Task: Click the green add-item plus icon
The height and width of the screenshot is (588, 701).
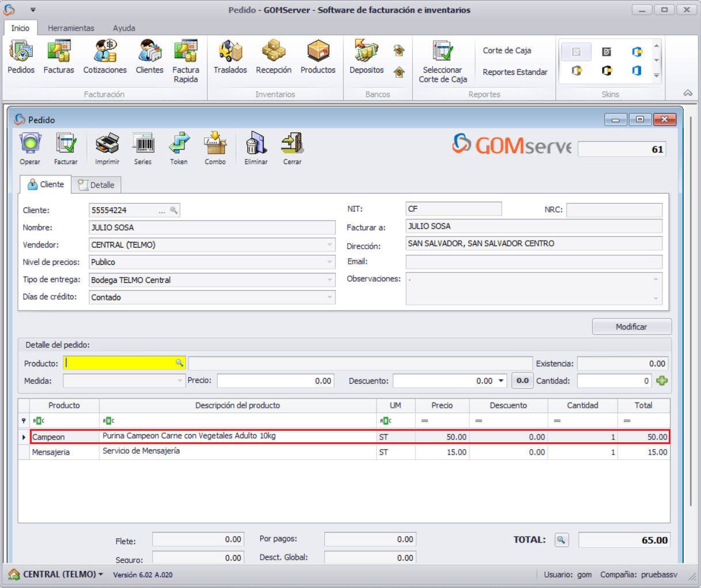Action: click(x=662, y=381)
